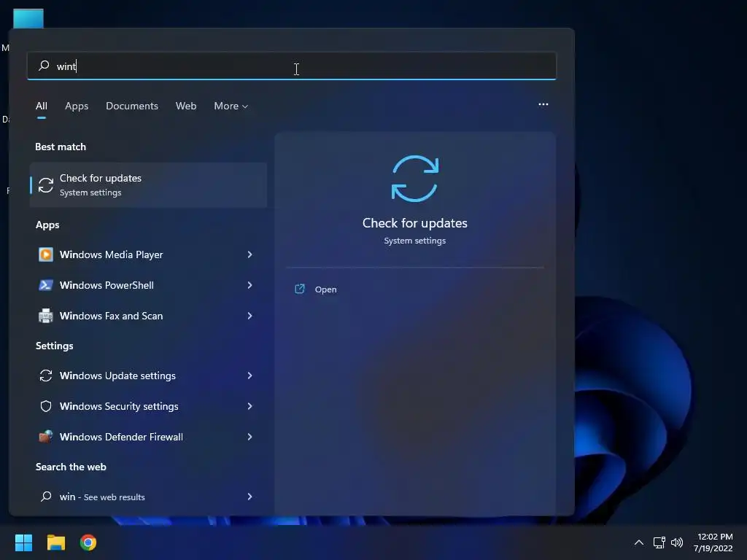The height and width of the screenshot is (560, 747).
Task: Open Windows PowerShell result
Action: tap(148, 285)
